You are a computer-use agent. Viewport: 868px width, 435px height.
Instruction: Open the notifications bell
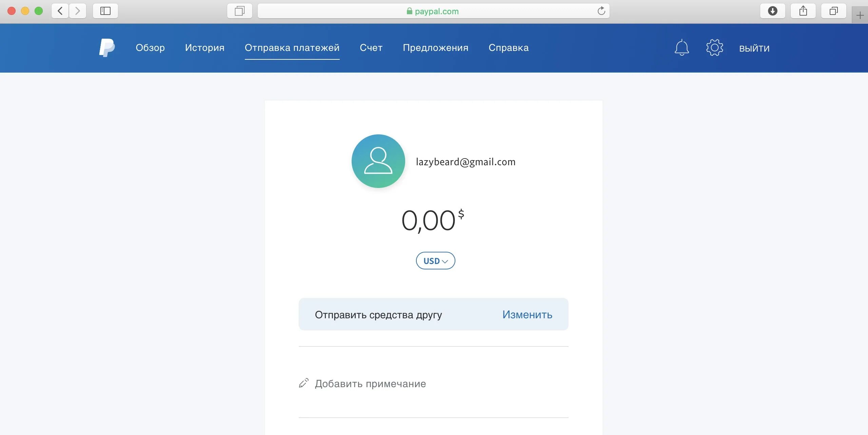(x=682, y=48)
